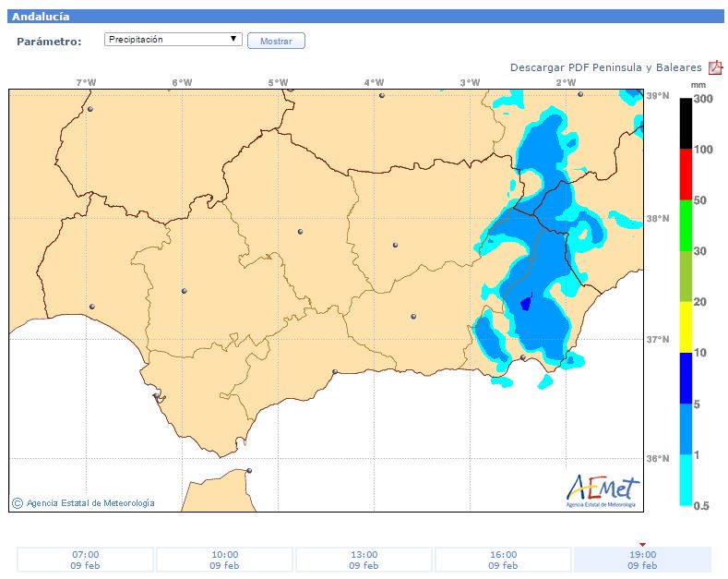Click the Huelva station dot

91,307
